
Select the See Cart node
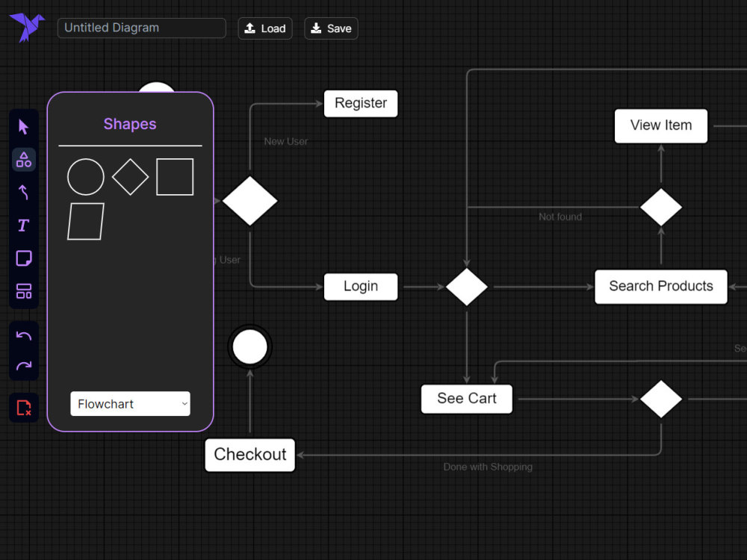pos(466,399)
